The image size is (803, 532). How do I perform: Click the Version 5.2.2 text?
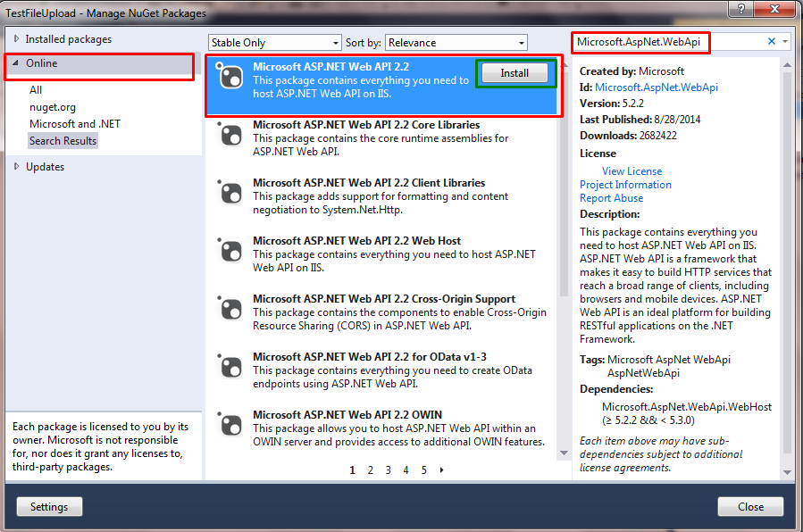click(612, 104)
